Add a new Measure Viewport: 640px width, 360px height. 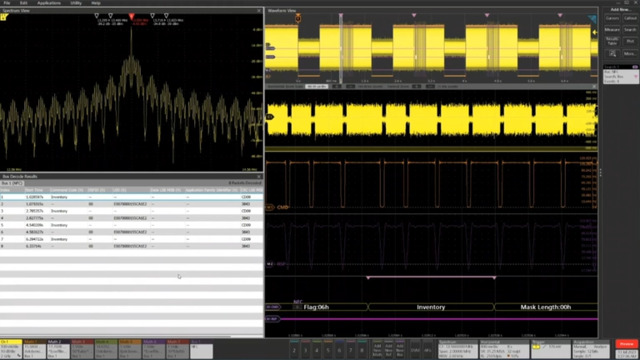point(612,30)
